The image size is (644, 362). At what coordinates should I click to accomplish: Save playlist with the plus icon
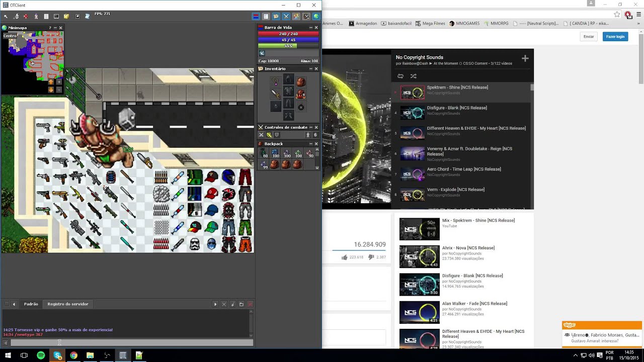tap(525, 59)
